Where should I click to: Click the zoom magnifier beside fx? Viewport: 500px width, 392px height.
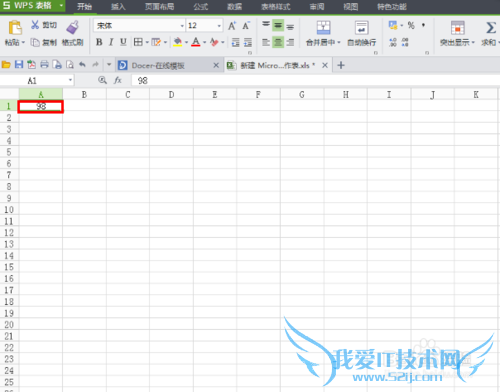pos(102,80)
